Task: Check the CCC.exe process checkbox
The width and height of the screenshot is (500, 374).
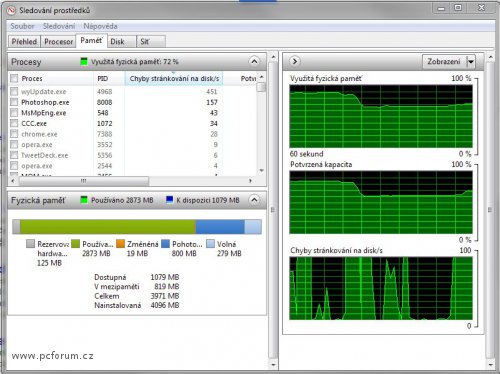Action: pyautogui.click(x=14, y=123)
